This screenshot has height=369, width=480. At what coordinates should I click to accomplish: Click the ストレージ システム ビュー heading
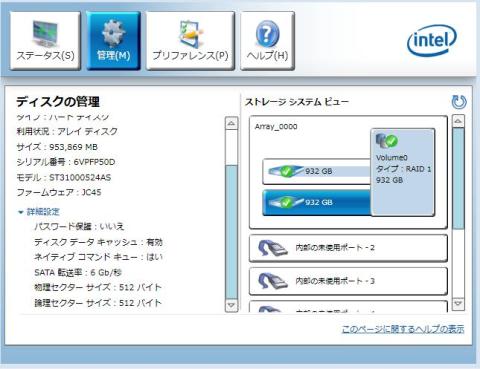297,102
